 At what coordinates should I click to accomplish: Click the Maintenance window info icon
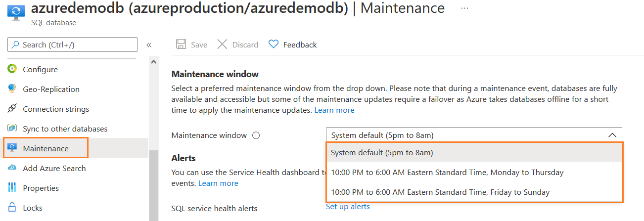[256, 135]
